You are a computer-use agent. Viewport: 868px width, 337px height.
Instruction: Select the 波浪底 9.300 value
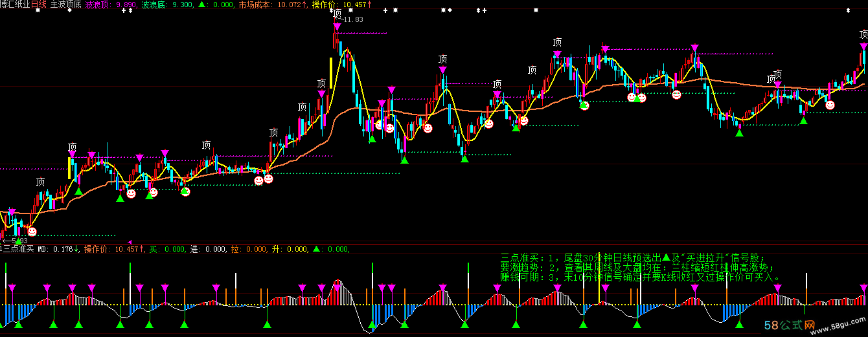click(167, 5)
